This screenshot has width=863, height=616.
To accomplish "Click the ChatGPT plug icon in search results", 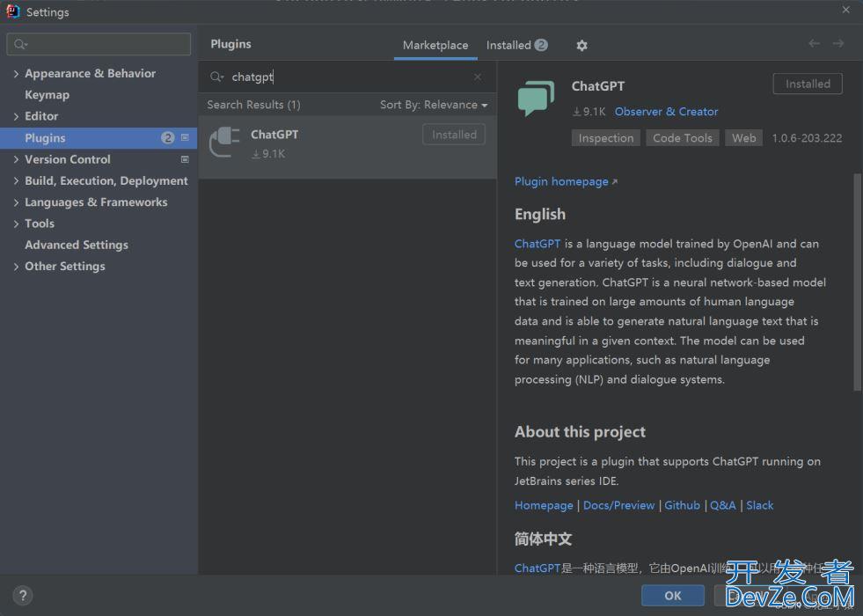I will pyautogui.click(x=224, y=142).
